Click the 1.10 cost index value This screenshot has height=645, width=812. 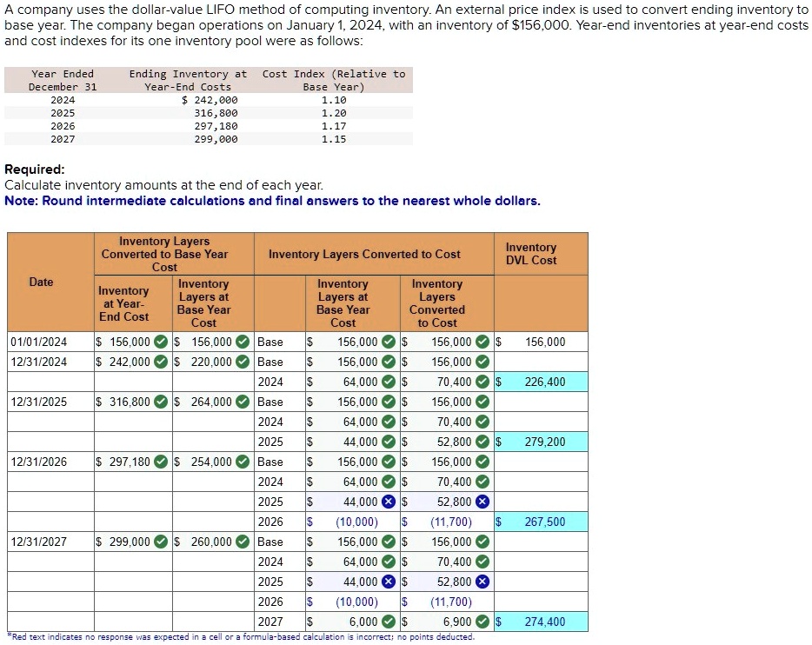pos(334,100)
